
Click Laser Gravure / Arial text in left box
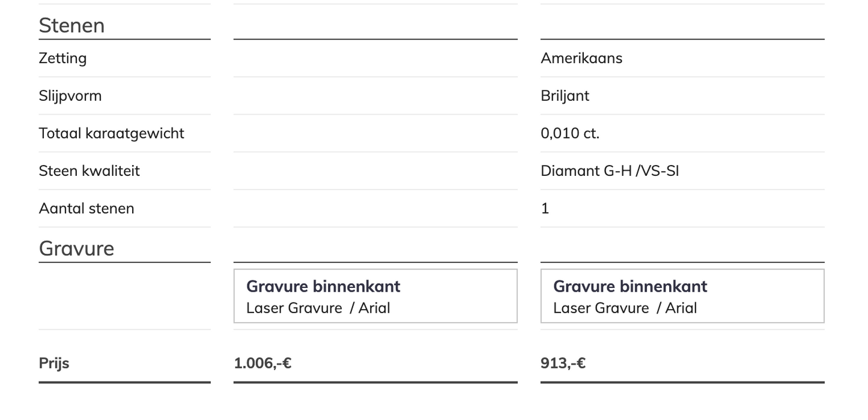point(318,308)
